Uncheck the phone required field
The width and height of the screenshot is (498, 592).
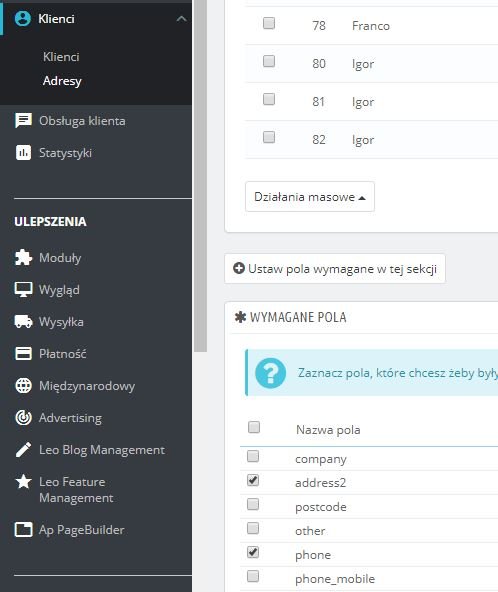[x=253, y=552]
